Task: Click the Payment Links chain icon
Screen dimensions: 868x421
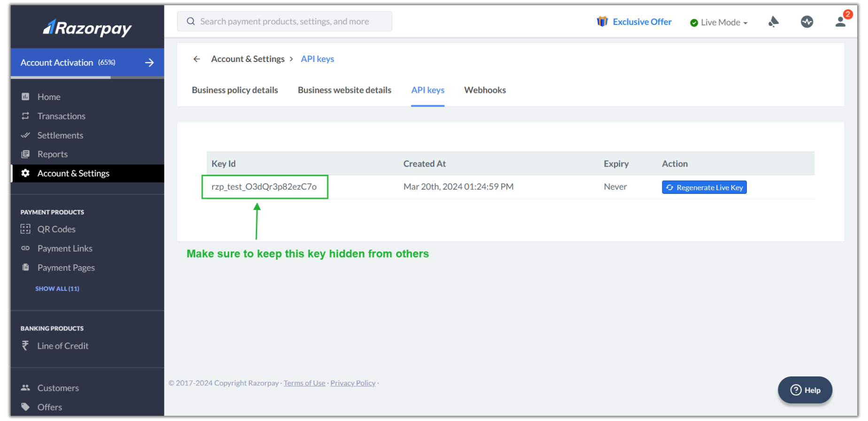Action: pyautogui.click(x=25, y=248)
